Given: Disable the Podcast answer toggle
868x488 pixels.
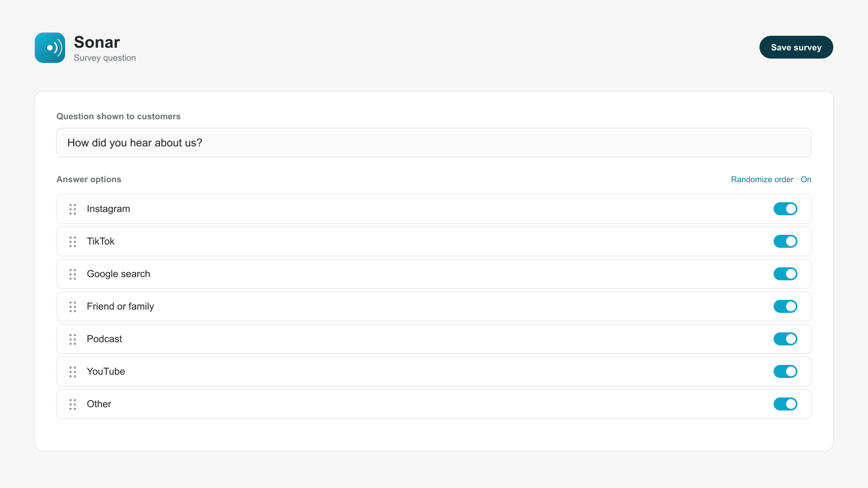Looking at the screenshot, I should click(786, 339).
